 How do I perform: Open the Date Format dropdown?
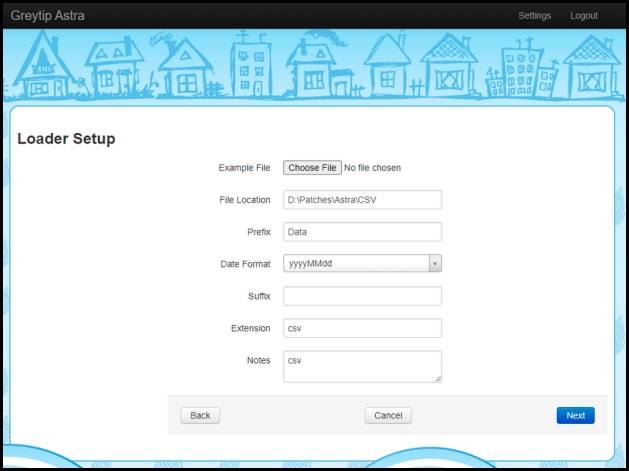(x=362, y=264)
